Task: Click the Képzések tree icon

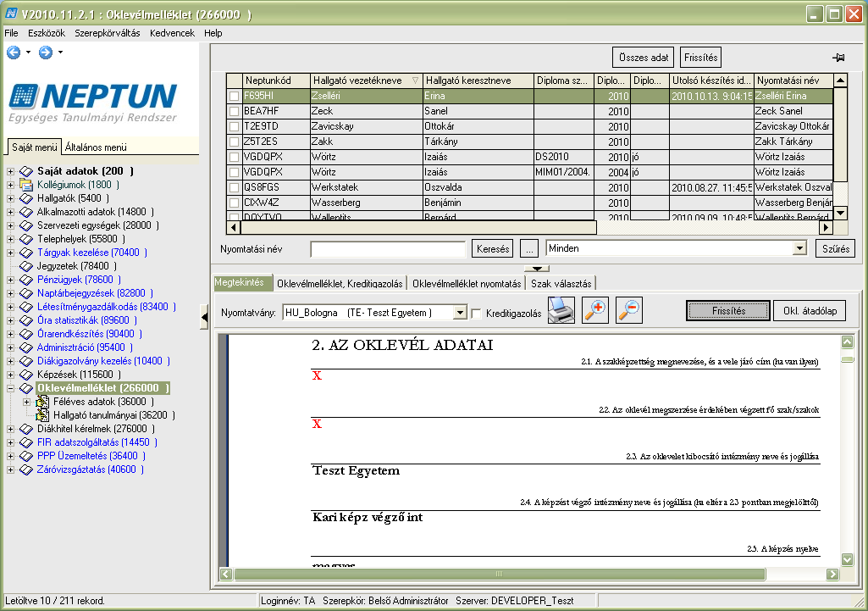Action: pos(26,375)
